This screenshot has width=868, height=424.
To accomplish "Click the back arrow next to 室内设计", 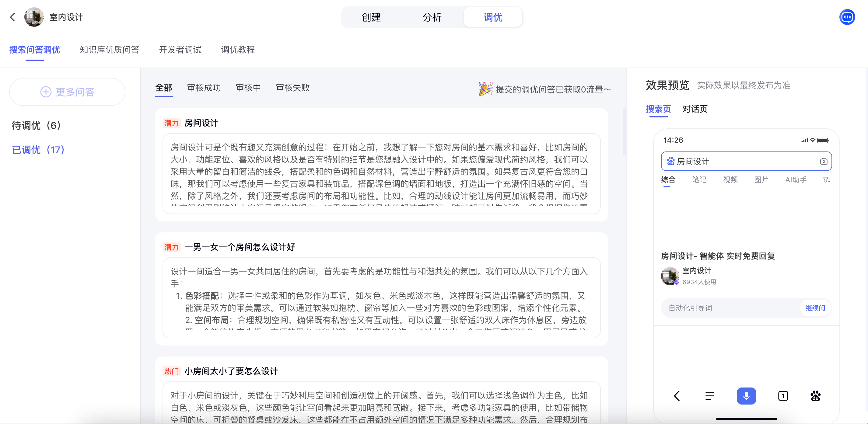I will click(x=13, y=17).
